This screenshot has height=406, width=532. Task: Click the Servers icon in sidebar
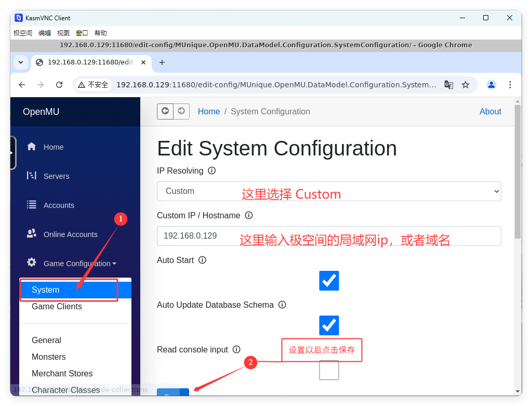(32, 176)
